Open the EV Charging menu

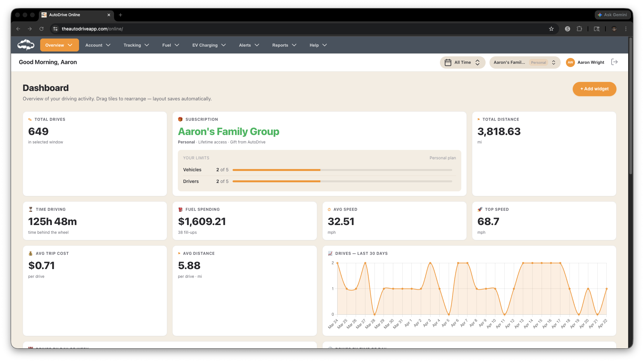(x=209, y=45)
